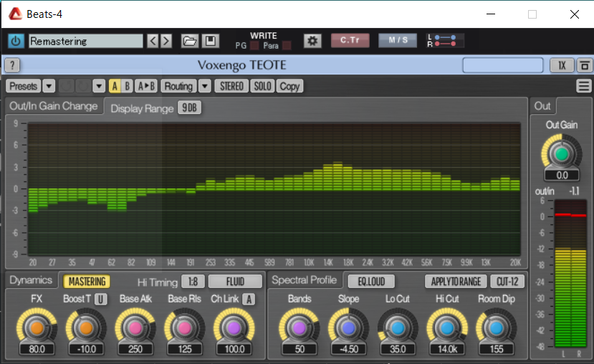Change Hi Timing 1:8 selector
594x364 pixels.
tap(193, 282)
